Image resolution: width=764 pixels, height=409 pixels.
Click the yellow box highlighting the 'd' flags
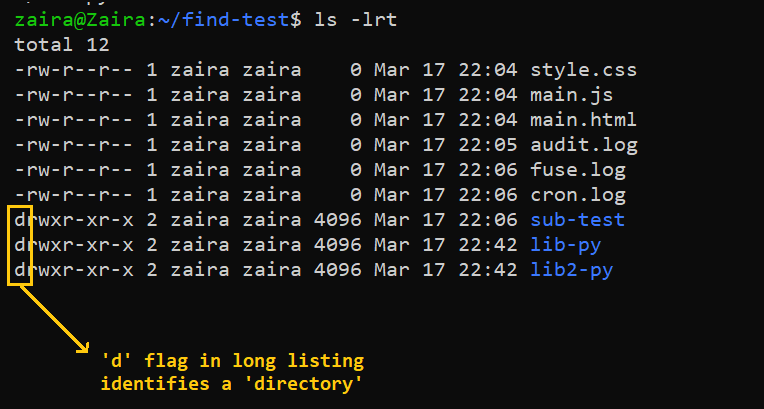click(x=20, y=245)
